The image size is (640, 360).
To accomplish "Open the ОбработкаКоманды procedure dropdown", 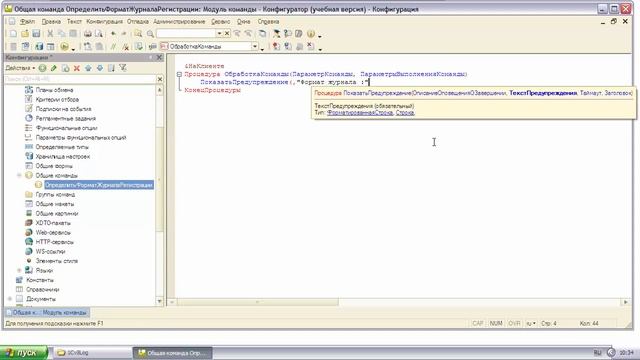I will (255, 47).
